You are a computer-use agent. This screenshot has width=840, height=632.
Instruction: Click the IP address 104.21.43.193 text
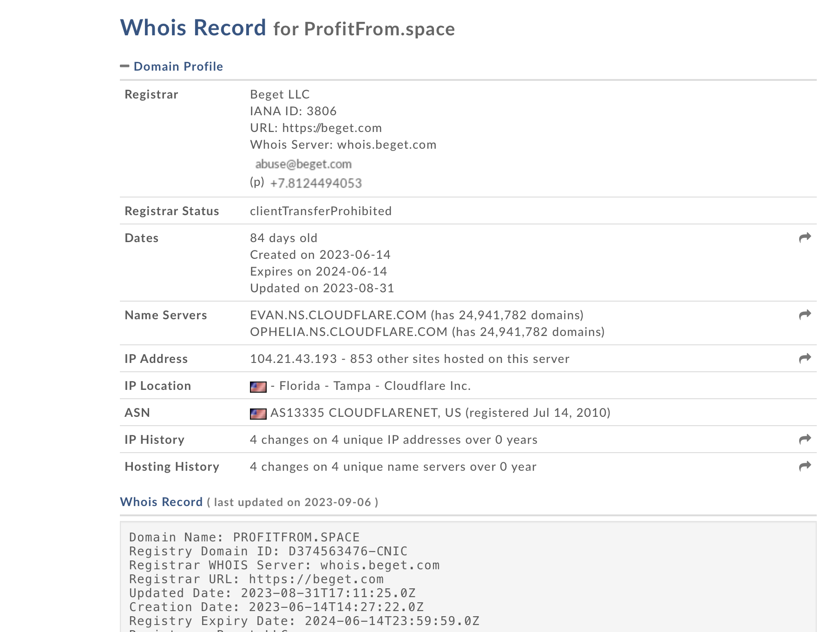[293, 359]
